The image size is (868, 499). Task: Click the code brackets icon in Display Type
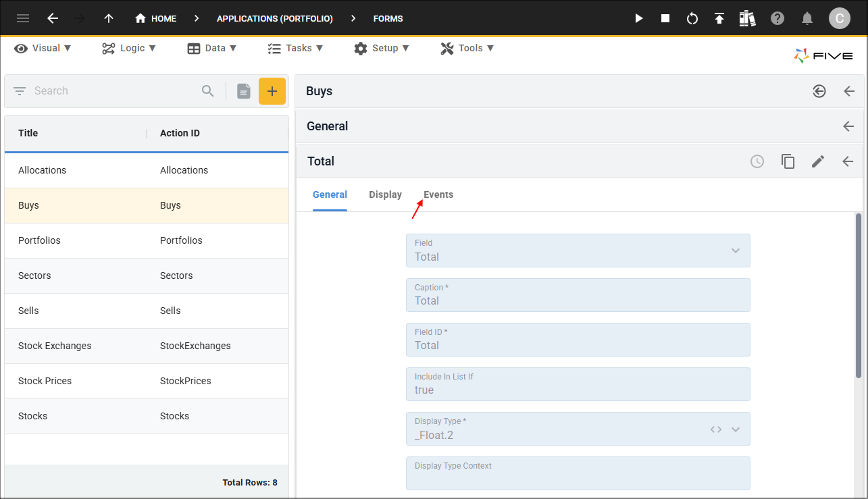[716, 429]
